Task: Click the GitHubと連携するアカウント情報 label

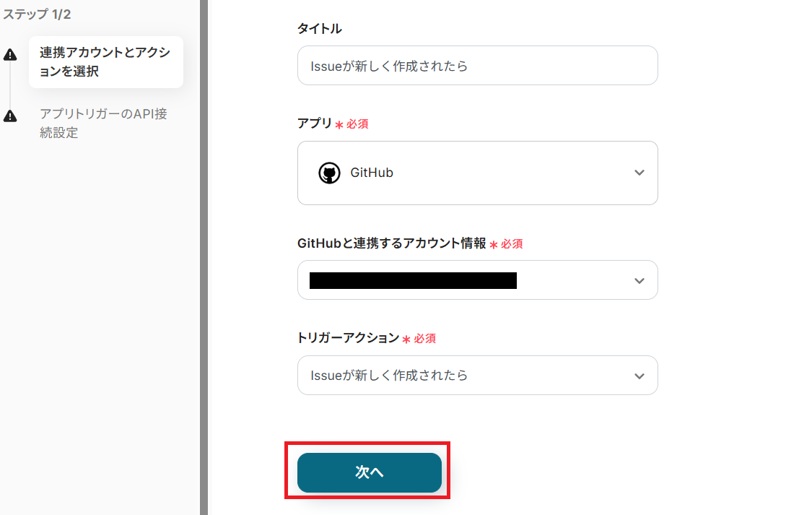Action: pyautogui.click(x=392, y=243)
